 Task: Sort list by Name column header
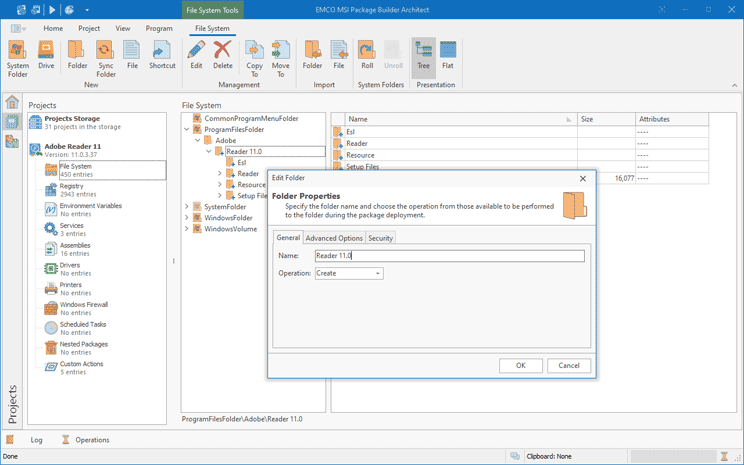coord(460,119)
